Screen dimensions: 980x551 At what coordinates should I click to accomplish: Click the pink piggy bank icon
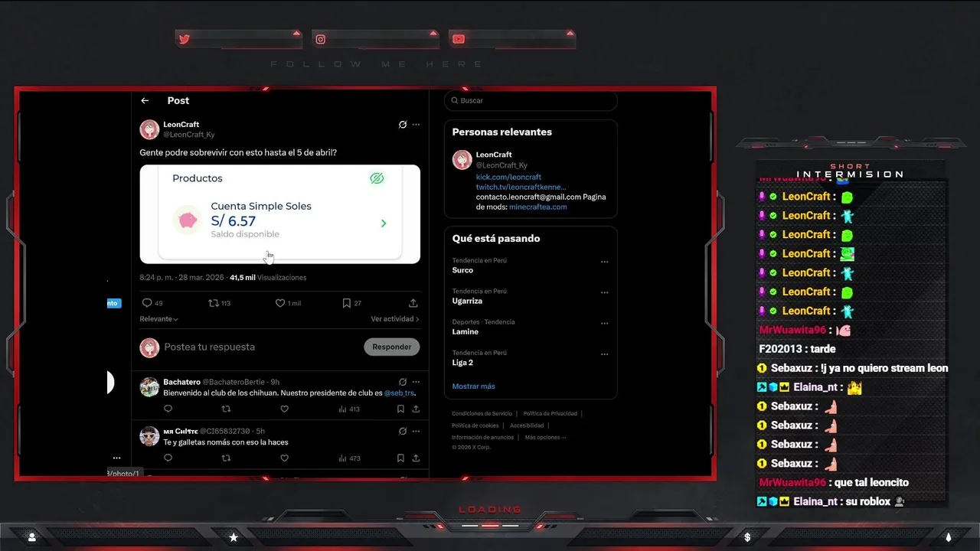click(x=188, y=220)
